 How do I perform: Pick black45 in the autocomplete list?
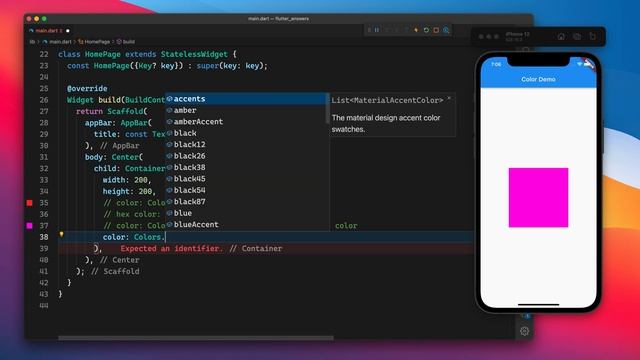[246, 179]
